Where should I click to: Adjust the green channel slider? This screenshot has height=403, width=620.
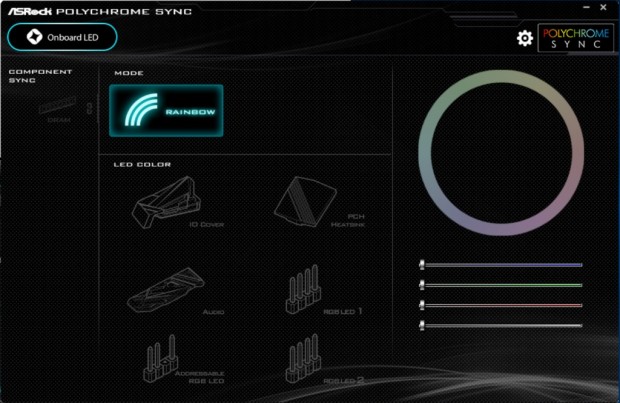501,285
